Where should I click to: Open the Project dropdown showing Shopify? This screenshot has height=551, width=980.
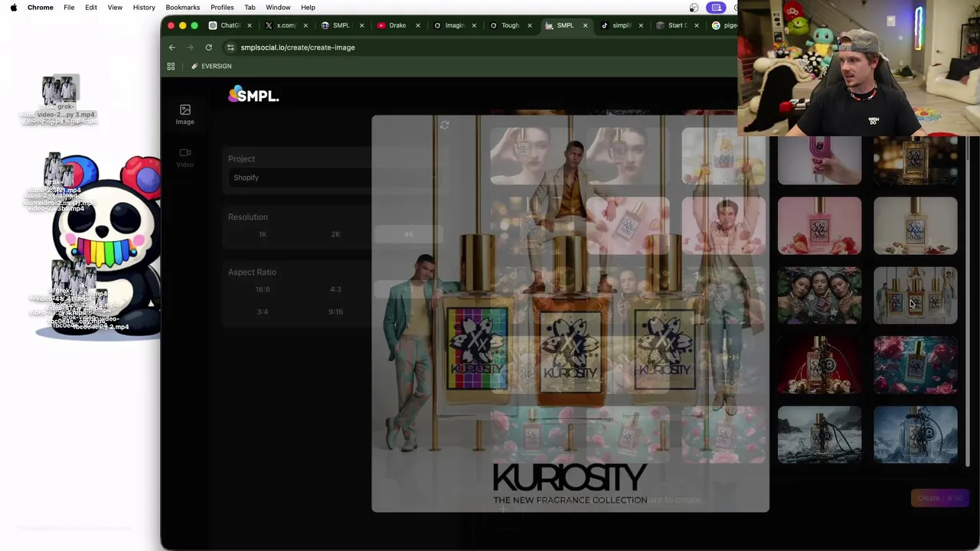click(x=335, y=178)
